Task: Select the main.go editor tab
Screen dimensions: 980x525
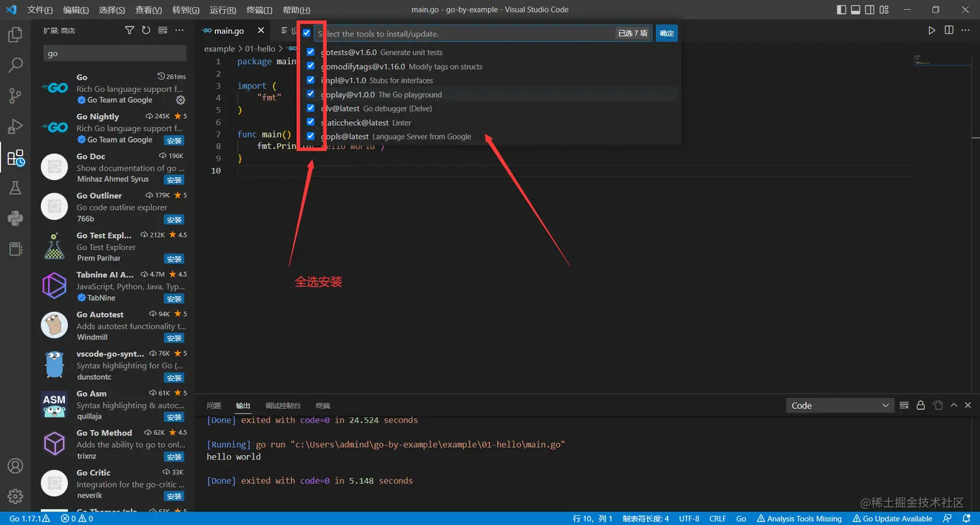Action: point(232,30)
